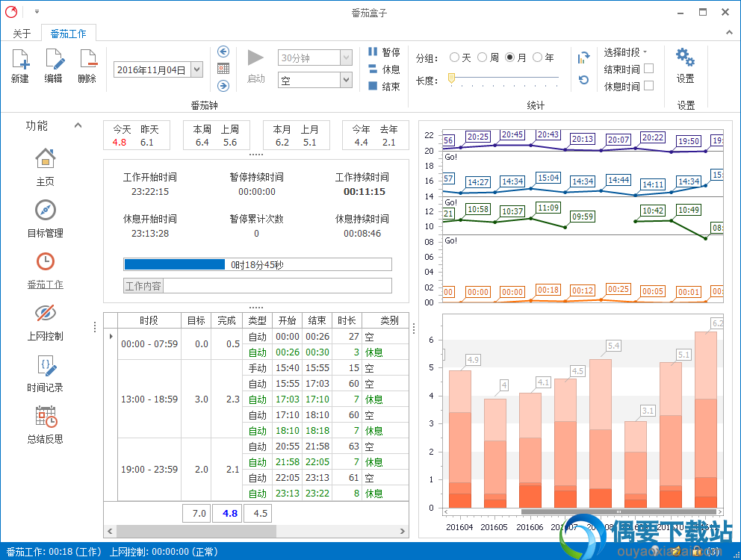Click the vertical splitter dots beside table
The height and width of the screenshot is (560, 741).
[x=414, y=329]
